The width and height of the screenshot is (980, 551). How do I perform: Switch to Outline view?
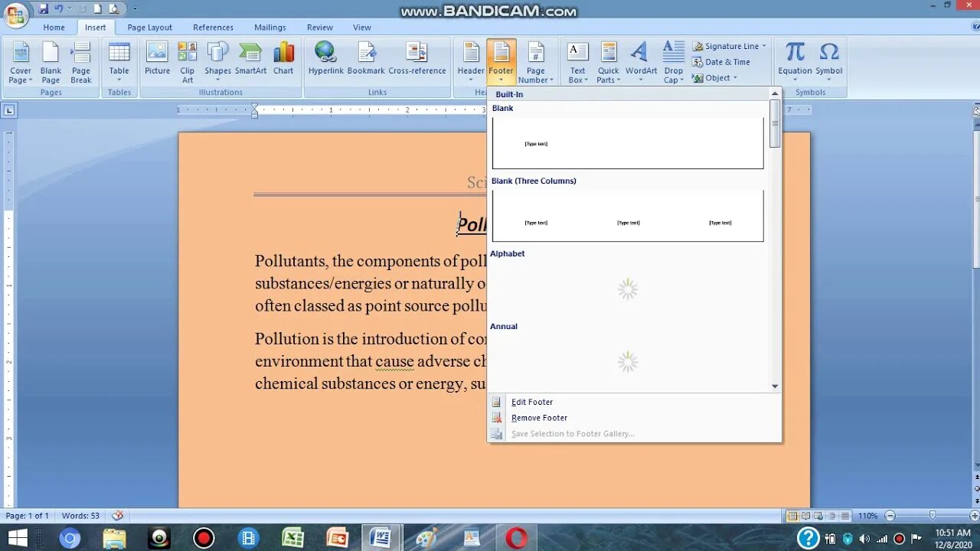click(831, 516)
